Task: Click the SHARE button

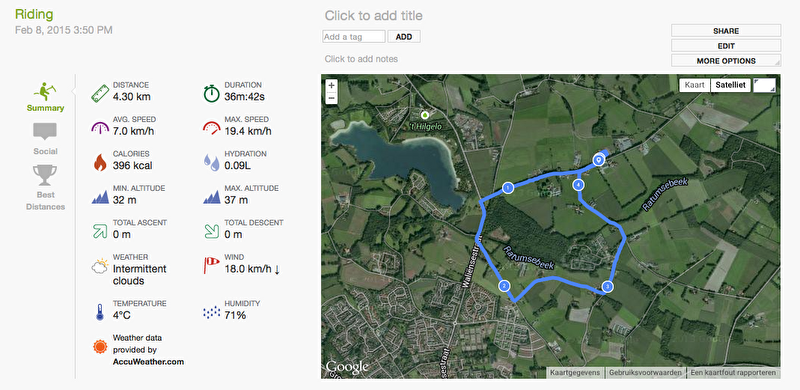Action: 726,31
